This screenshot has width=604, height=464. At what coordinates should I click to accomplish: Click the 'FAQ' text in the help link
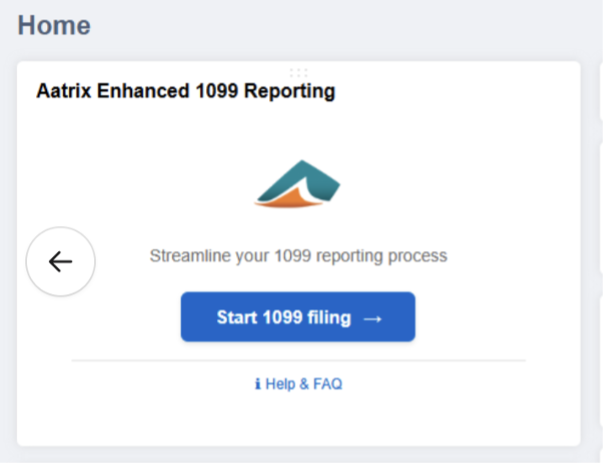pos(328,384)
